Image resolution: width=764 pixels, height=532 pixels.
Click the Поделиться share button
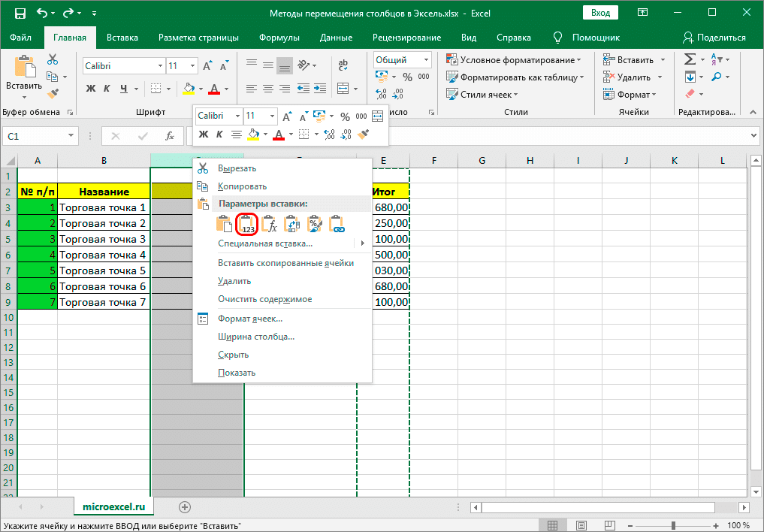(714, 38)
